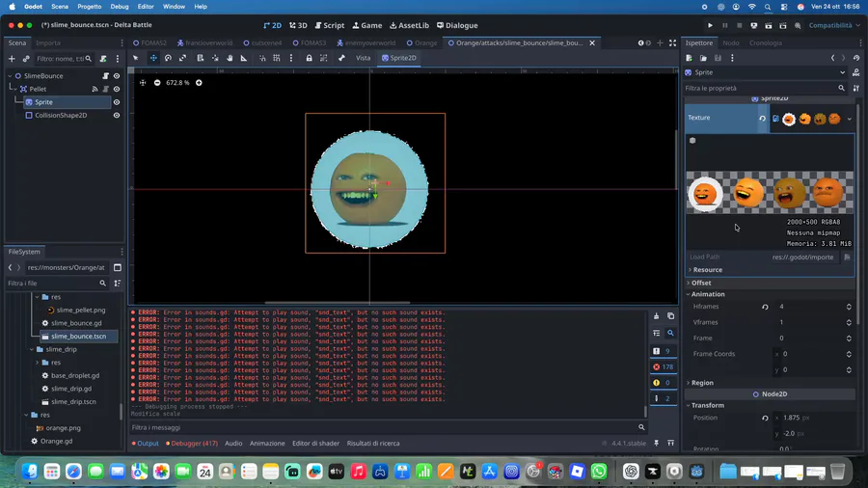Switch to the 3D workspace
Viewport: 868px width, 488px height.
click(298, 25)
